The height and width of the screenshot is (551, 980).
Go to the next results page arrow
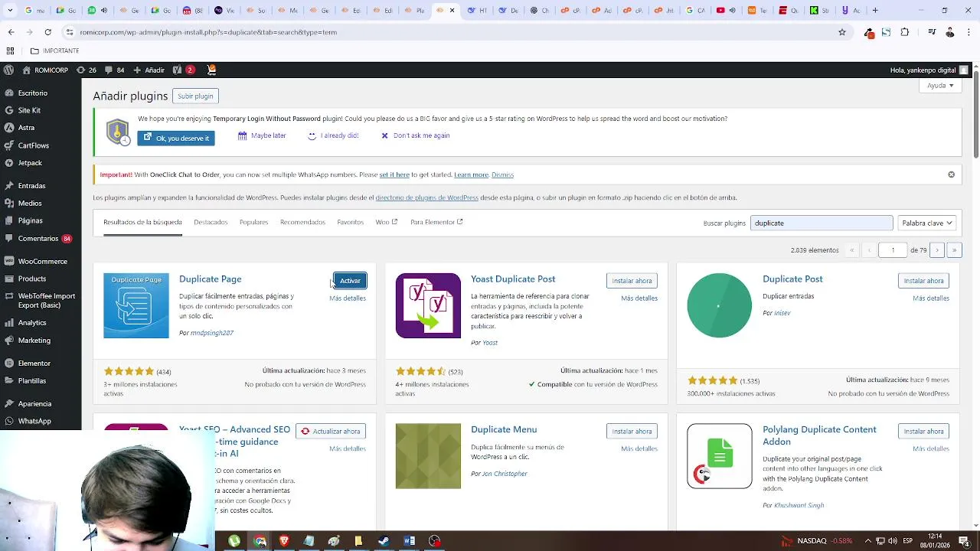pos(937,250)
